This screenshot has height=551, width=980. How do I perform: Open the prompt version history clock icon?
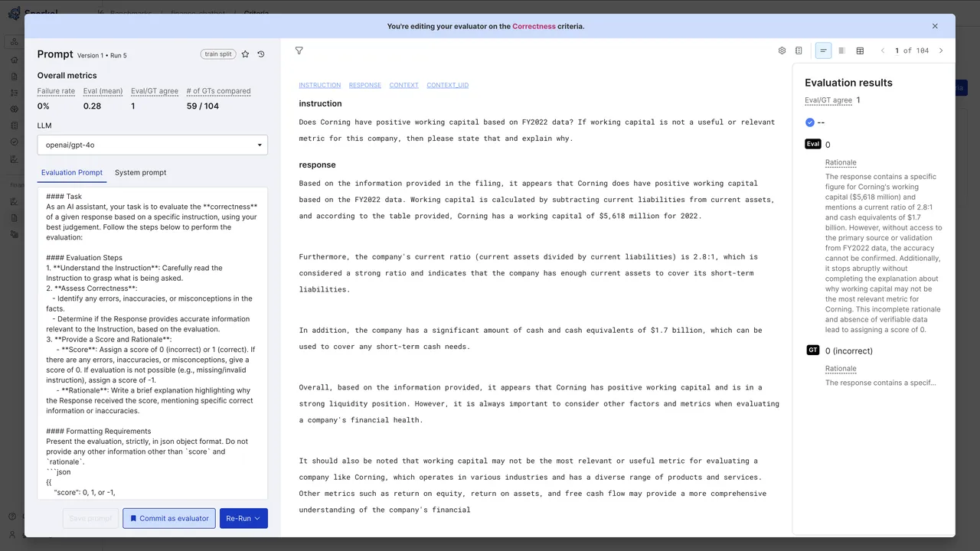coord(261,54)
